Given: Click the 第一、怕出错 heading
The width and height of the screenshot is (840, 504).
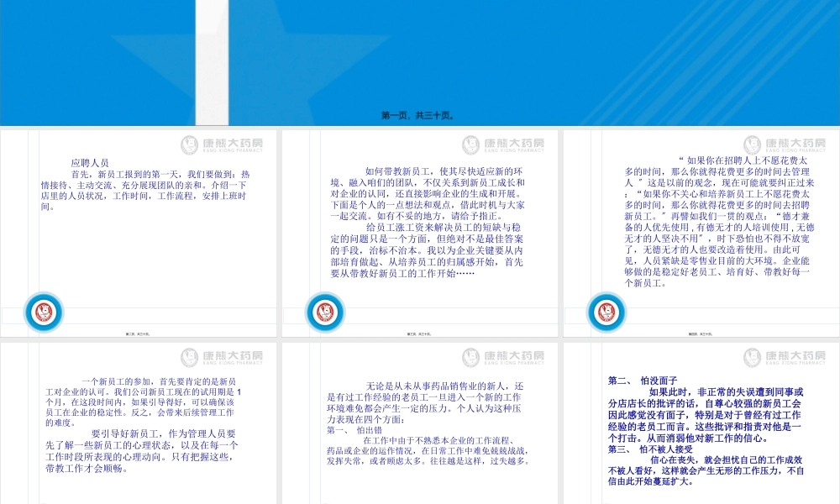Looking at the screenshot, I should 348,429.
